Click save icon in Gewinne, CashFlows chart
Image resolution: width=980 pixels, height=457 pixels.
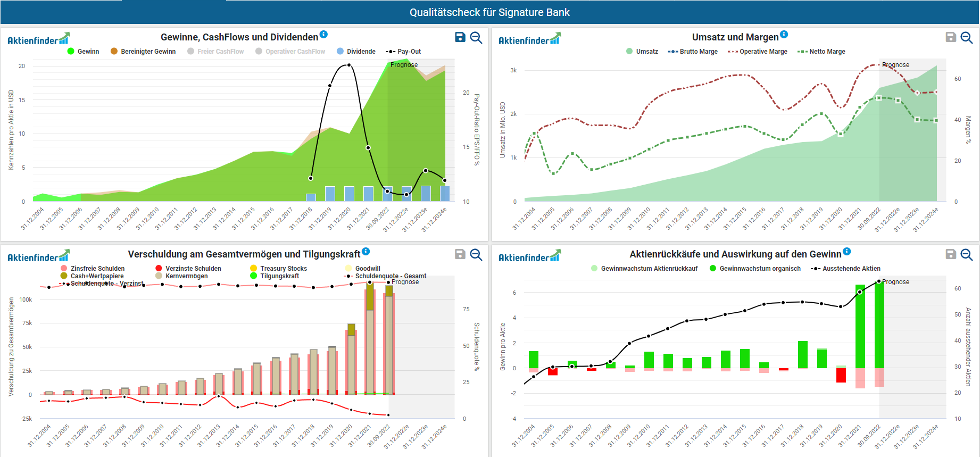point(460,37)
